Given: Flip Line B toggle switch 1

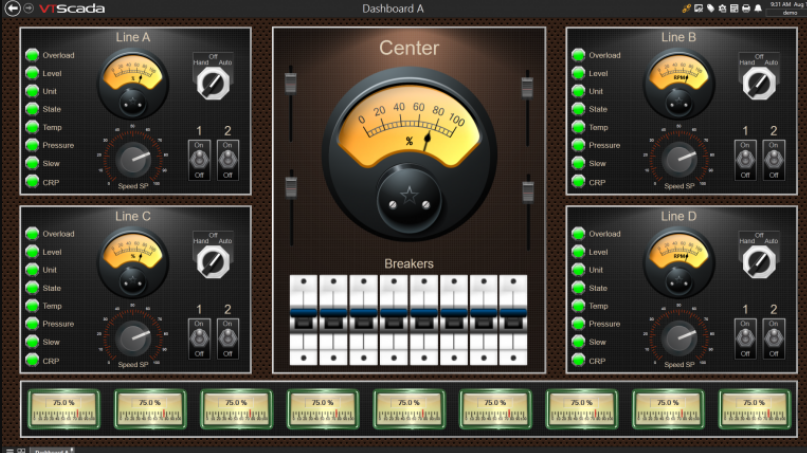Looking at the screenshot, I should 745,160.
